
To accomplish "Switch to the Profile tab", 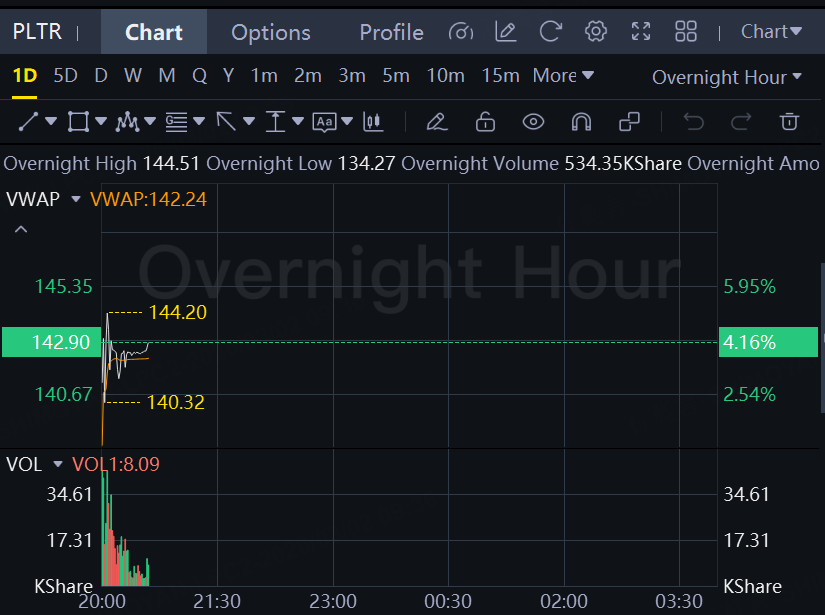I will point(391,32).
